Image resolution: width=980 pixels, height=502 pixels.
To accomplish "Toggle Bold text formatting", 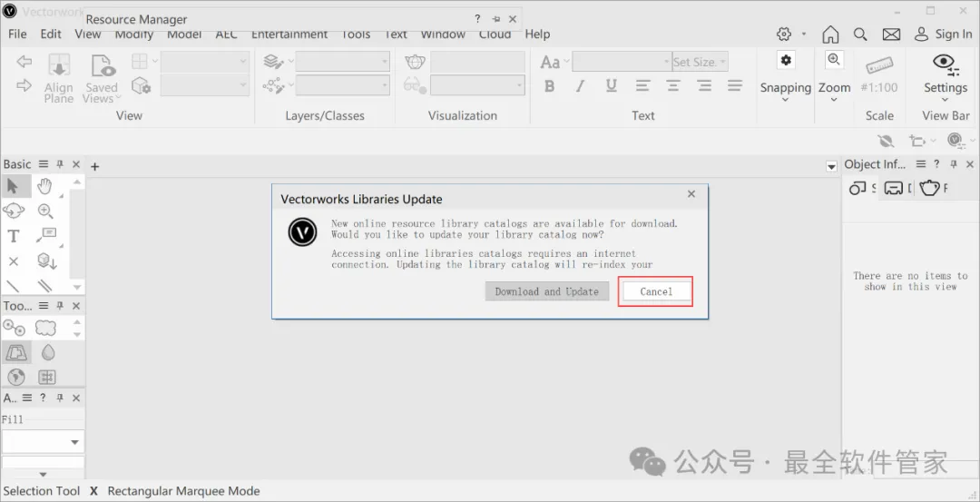I will point(549,86).
